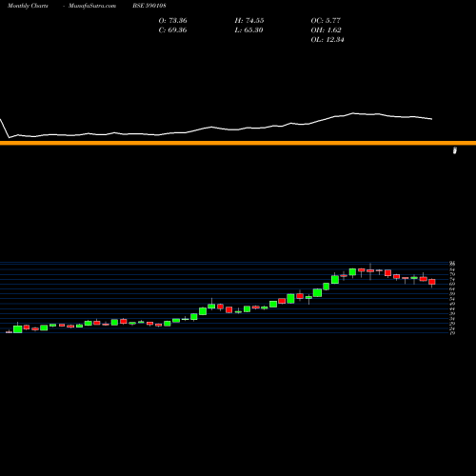
Task: Click the 'OH: 1.62' reading
Action: (x=326, y=30)
